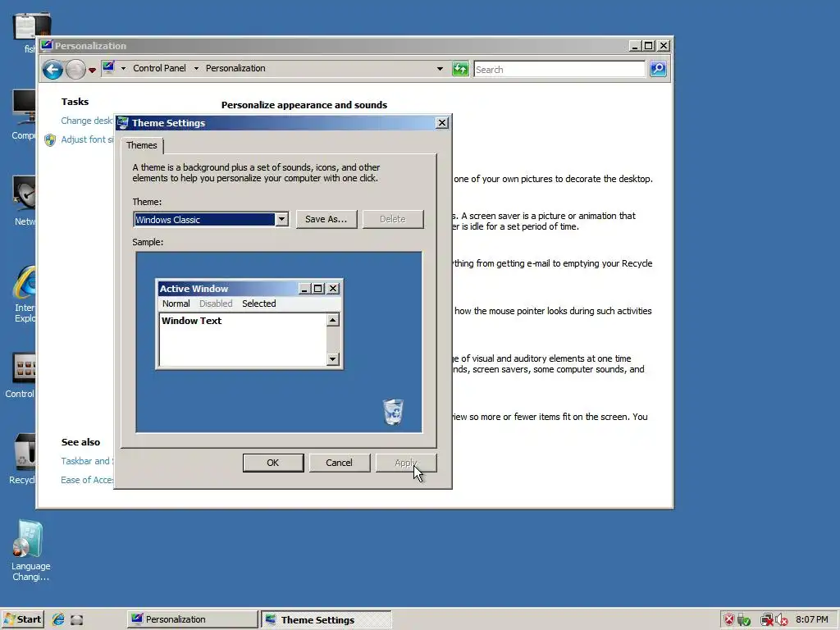This screenshot has height=630, width=840.
Task: Click sample Active Window scroll up arrow
Action: (x=333, y=320)
